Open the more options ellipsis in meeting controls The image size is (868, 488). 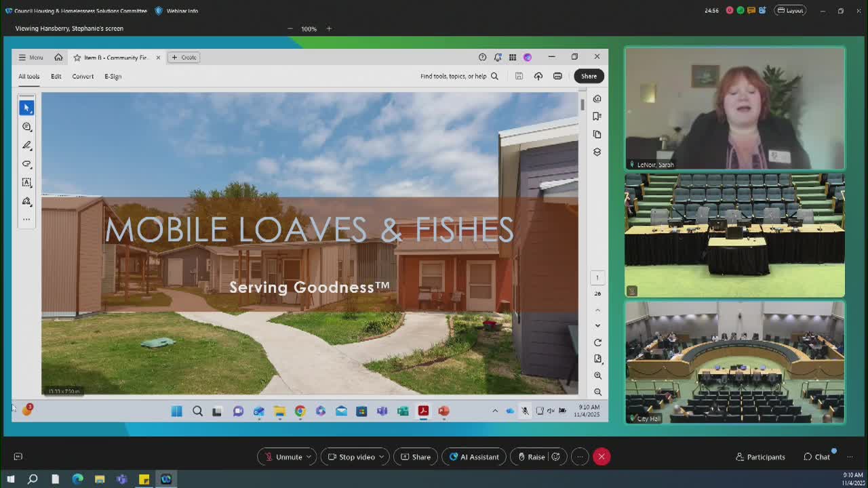coord(580,457)
